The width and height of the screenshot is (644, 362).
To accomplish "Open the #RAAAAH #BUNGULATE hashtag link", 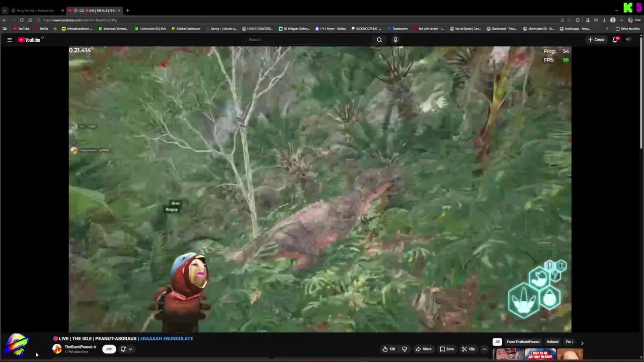I will pos(167,339).
